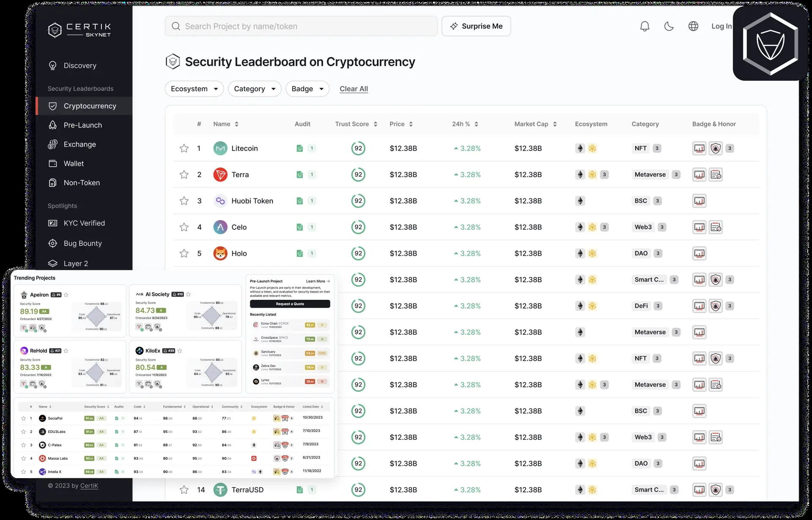Open the Badge filter dropdown

(x=307, y=89)
